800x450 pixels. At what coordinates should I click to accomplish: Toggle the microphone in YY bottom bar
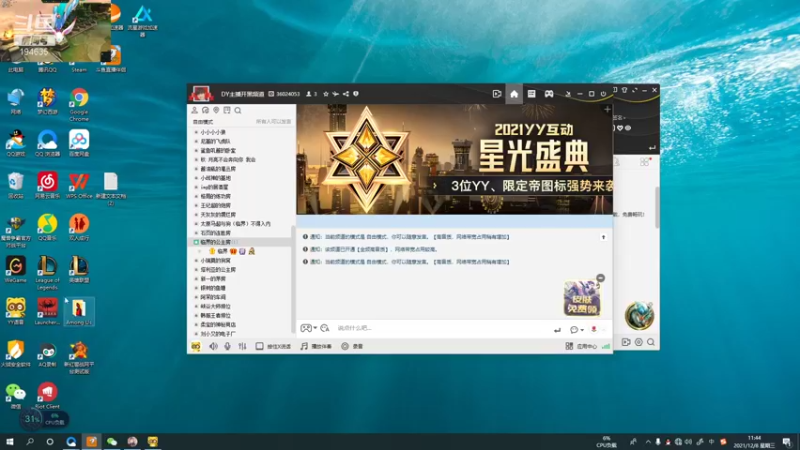pos(227,346)
